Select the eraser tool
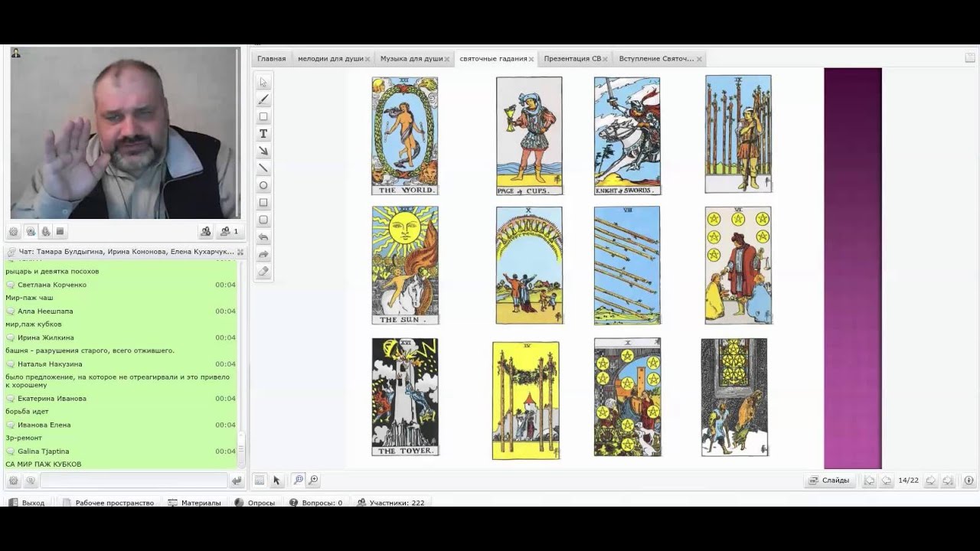Viewport: 980px width, 551px height. coord(263,272)
